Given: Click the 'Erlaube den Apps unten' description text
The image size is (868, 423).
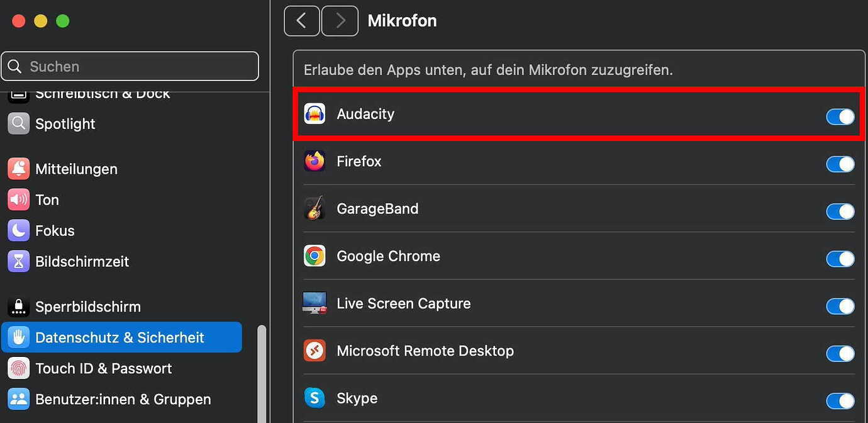Looking at the screenshot, I should pyautogui.click(x=488, y=70).
